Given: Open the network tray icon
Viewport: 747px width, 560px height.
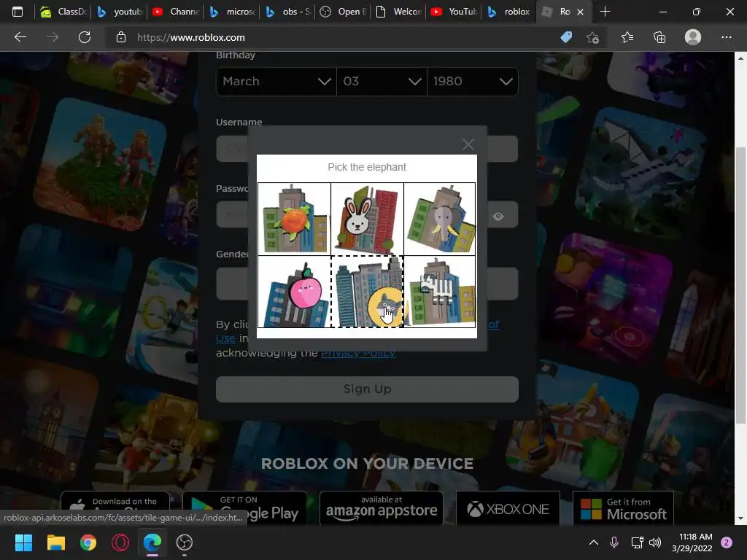Looking at the screenshot, I should click(637, 542).
